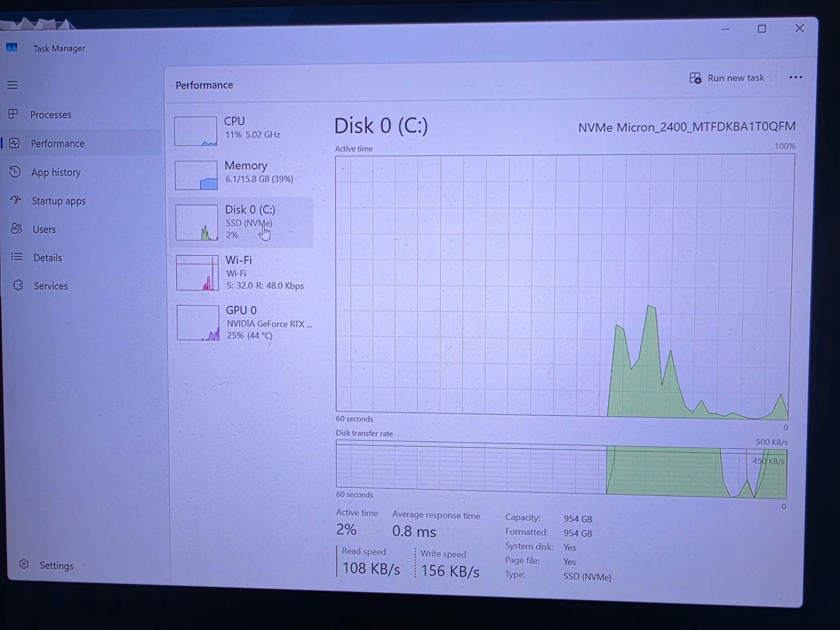Image resolution: width=840 pixels, height=630 pixels.
Task: Click the Memory resource label
Action: (x=246, y=165)
